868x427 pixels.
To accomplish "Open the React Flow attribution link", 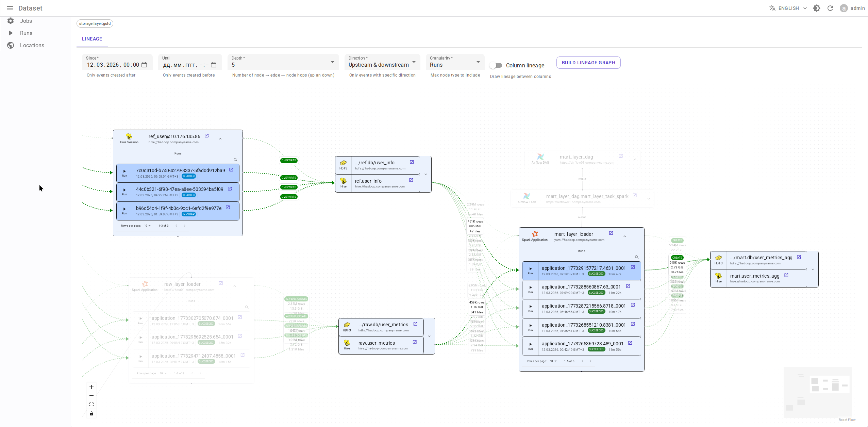I will pyautogui.click(x=847, y=420).
